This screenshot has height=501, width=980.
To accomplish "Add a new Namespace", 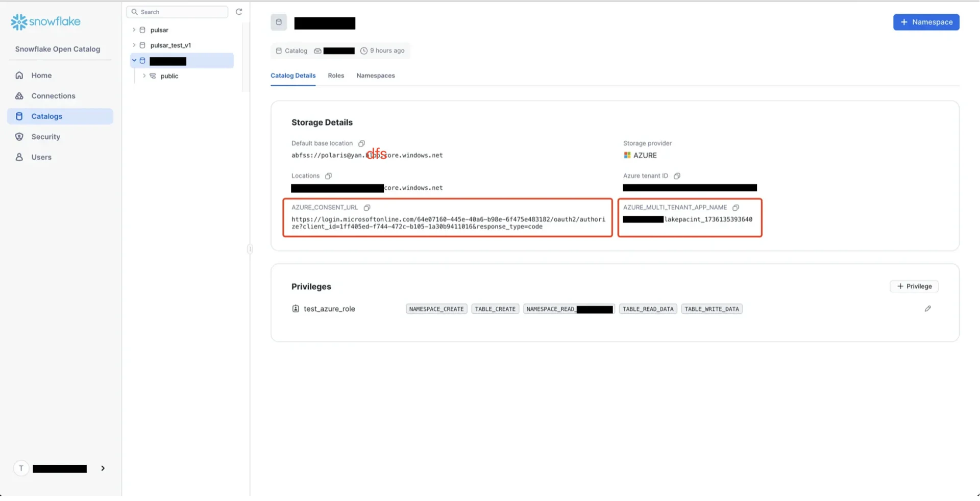I will pos(926,22).
